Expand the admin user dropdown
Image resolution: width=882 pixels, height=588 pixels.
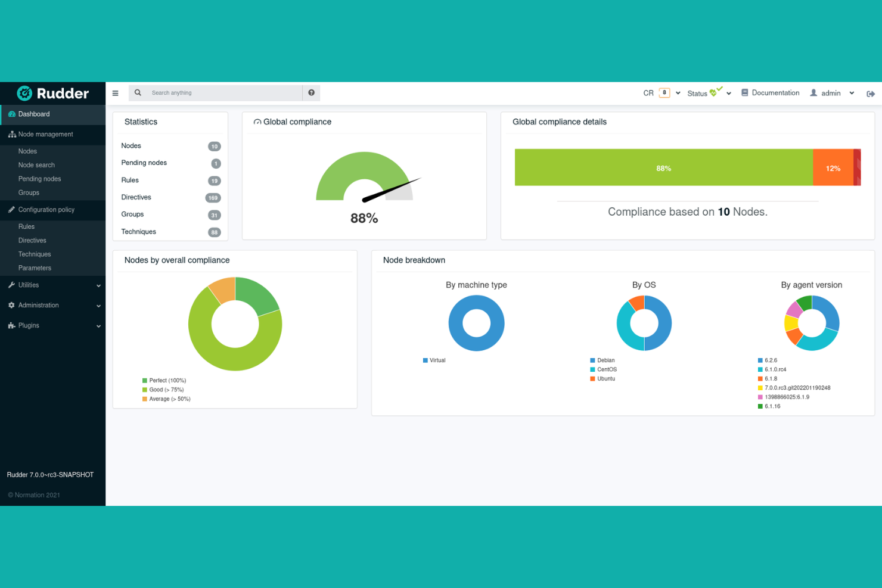tap(852, 93)
